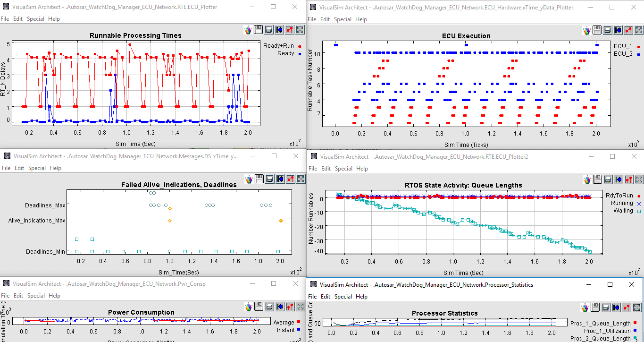Open Help menu in Processor_Statistics window
Screen dimensions: 644x342
pos(361,296)
